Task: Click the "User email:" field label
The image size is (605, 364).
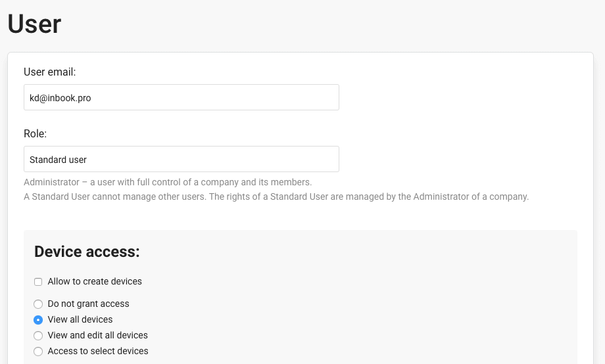Action: (x=50, y=72)
